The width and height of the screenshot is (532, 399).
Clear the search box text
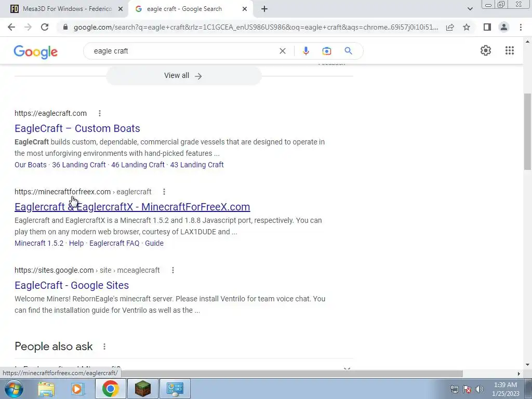coord(282,51)
